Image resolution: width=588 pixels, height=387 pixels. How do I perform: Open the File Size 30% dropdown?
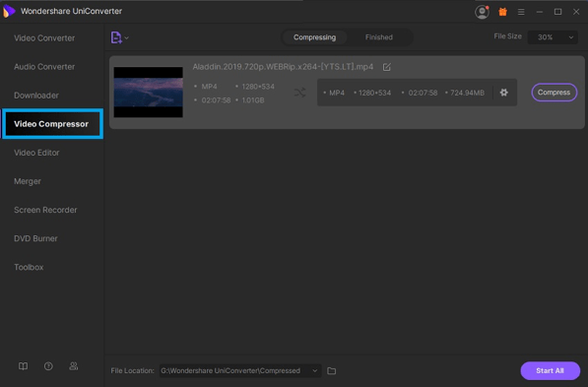click(553, 37)
